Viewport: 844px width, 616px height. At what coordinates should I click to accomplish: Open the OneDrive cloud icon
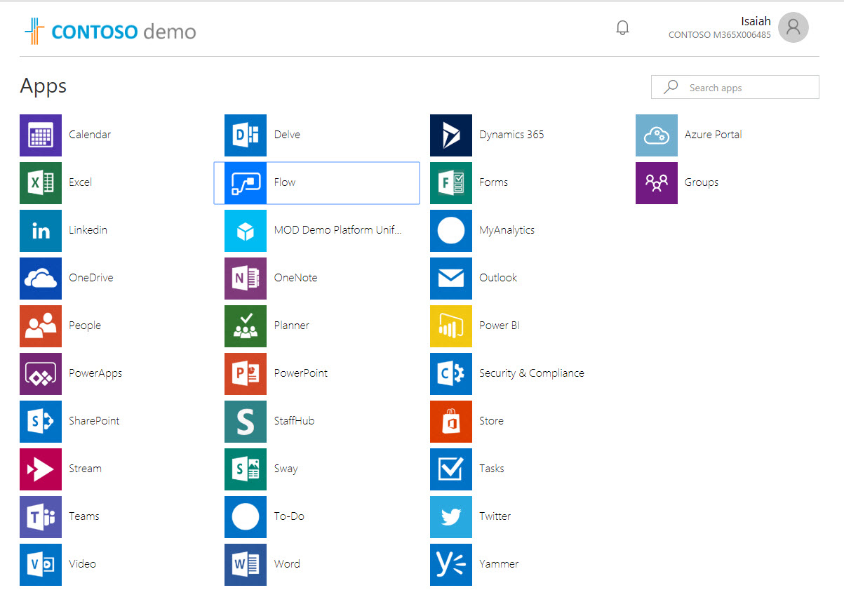41,279
